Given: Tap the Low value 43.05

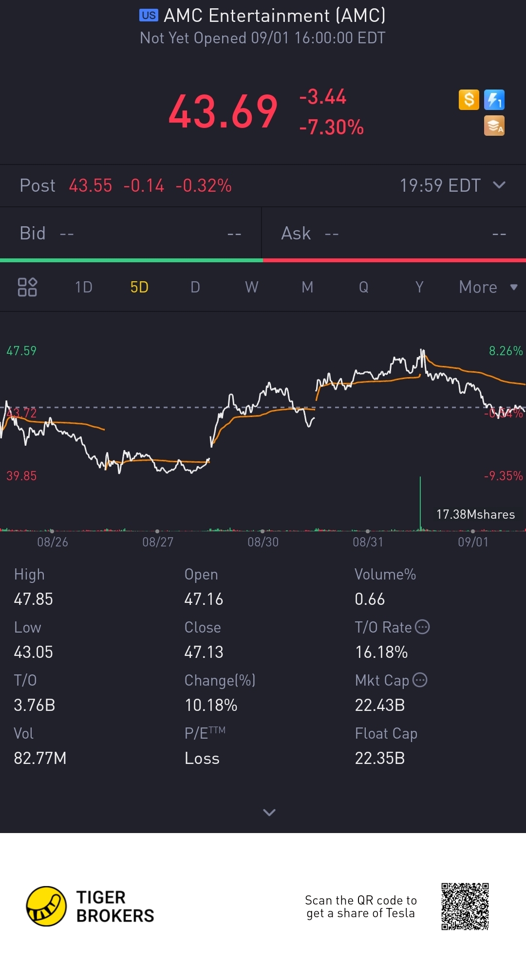Looking at the screenshot, I should (x=34, y=652).
